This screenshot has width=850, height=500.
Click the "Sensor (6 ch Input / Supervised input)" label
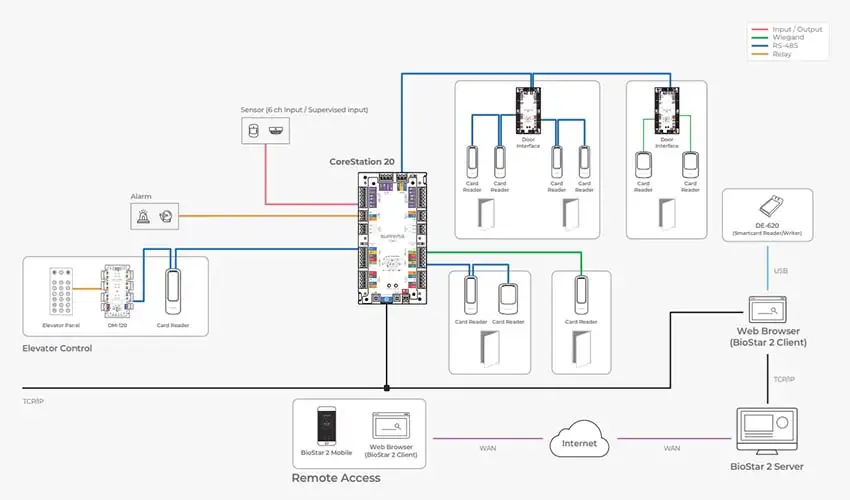tap(304, 110)
